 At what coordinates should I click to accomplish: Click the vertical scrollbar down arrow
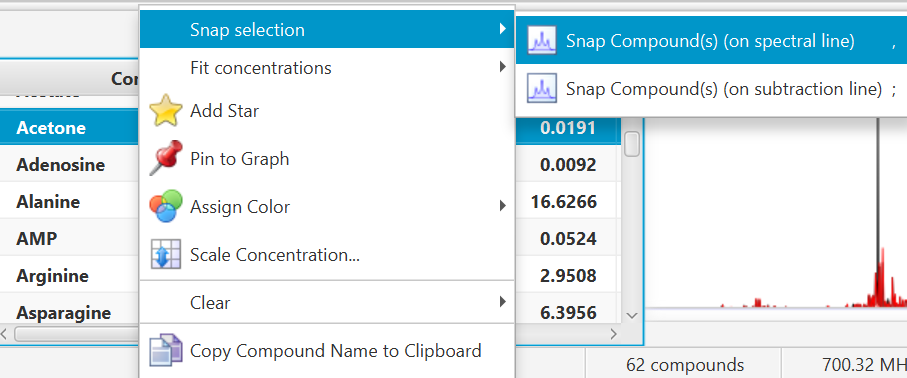pyautogui.click(x=632, y=315)
